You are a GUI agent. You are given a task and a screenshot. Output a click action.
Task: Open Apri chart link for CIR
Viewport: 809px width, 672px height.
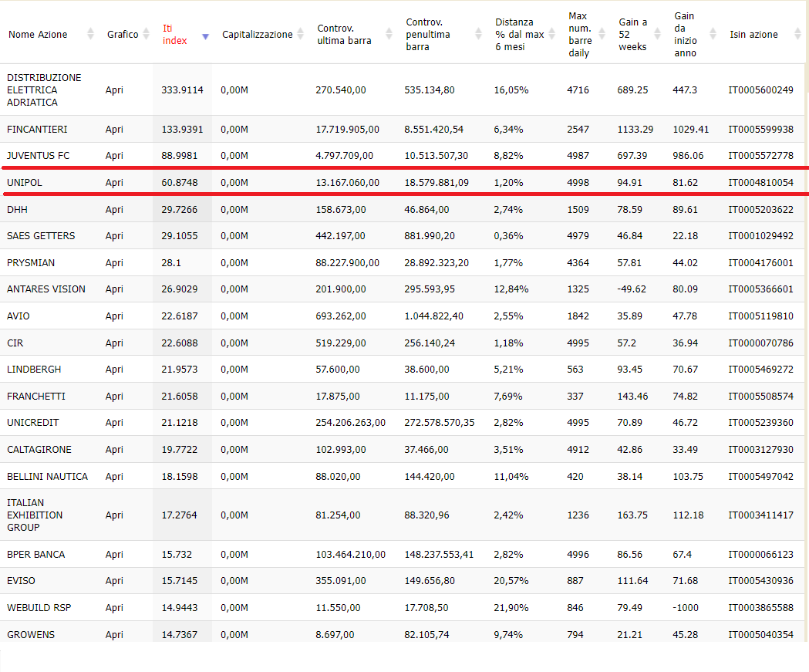click(x=114, y=343)
